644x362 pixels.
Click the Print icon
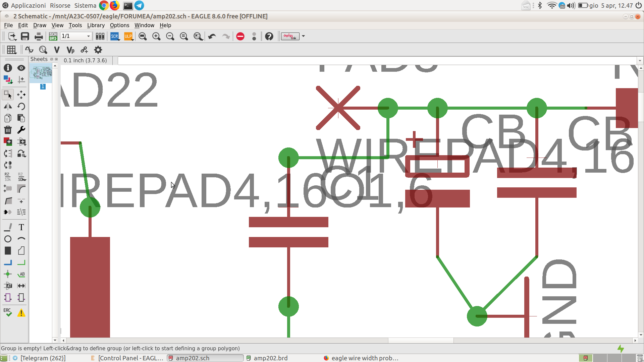tap(39, 36)
